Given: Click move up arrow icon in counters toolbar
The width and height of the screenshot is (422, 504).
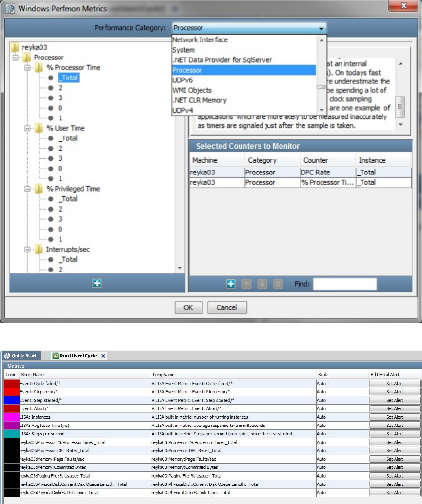Looking at the screenshot, I should [x=246, y=284].
